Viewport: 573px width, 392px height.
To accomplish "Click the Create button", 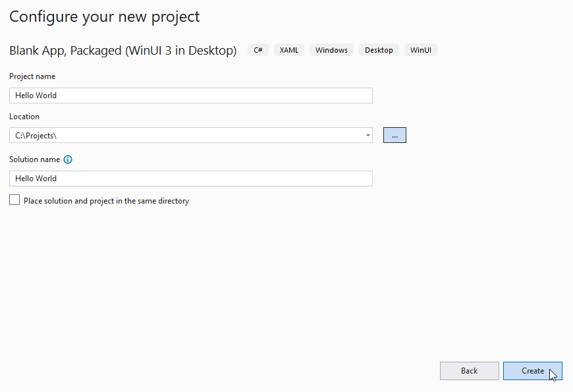I will point(532,371).
